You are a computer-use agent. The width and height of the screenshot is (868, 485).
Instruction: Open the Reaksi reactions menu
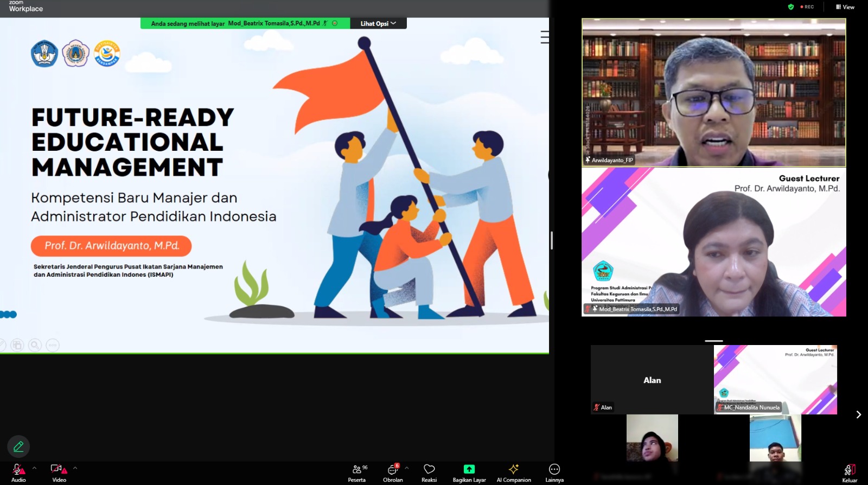click(429, 473)
